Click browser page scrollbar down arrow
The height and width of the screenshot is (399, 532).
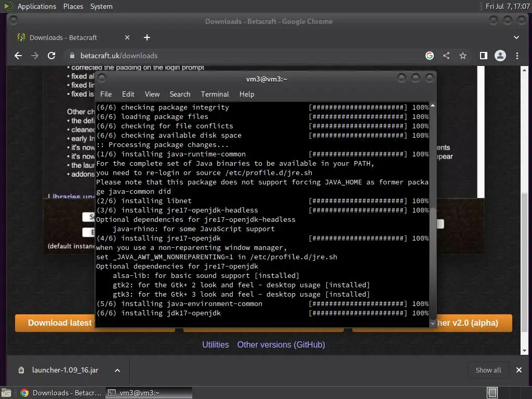coord(524,351)
